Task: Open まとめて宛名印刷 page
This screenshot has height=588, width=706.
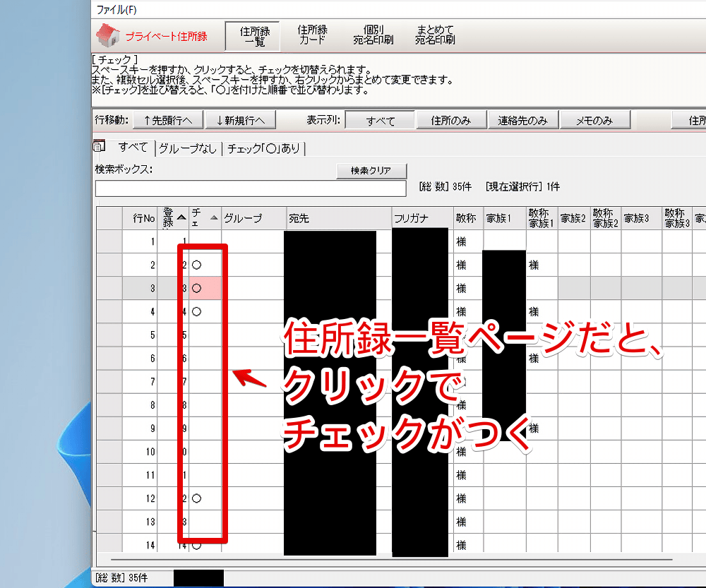Action: pyautogui.click(x=435, y=35)
